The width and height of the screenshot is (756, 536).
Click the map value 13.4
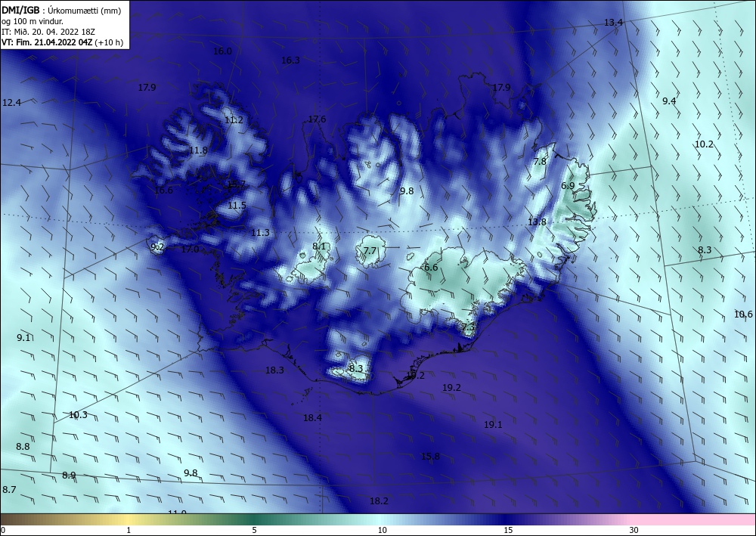[613, 22]
